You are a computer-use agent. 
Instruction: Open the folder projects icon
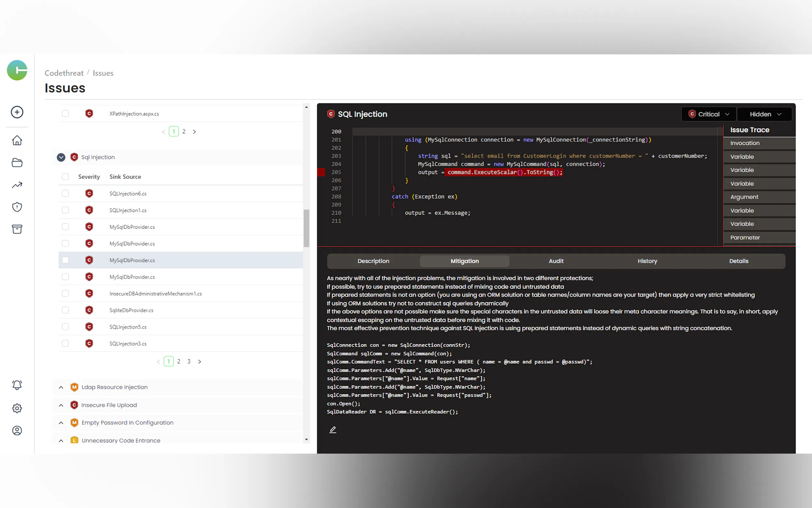[17, 163]
